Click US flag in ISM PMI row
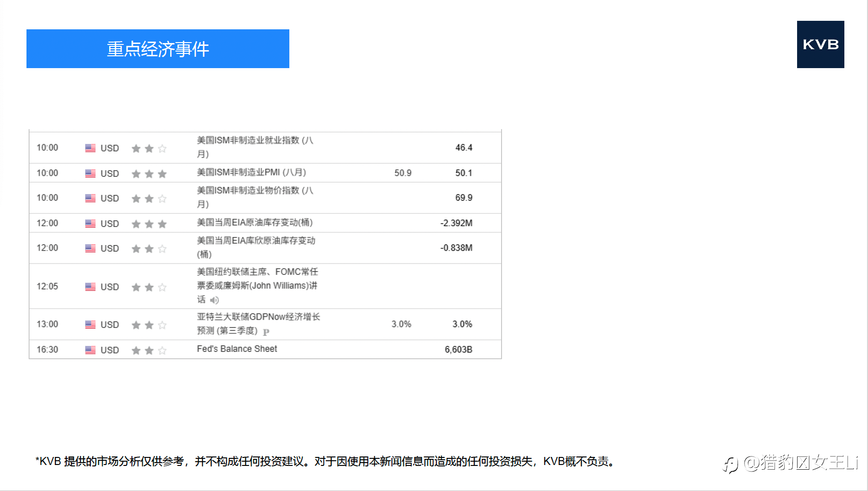868x491 pixels. pos(90,174)
